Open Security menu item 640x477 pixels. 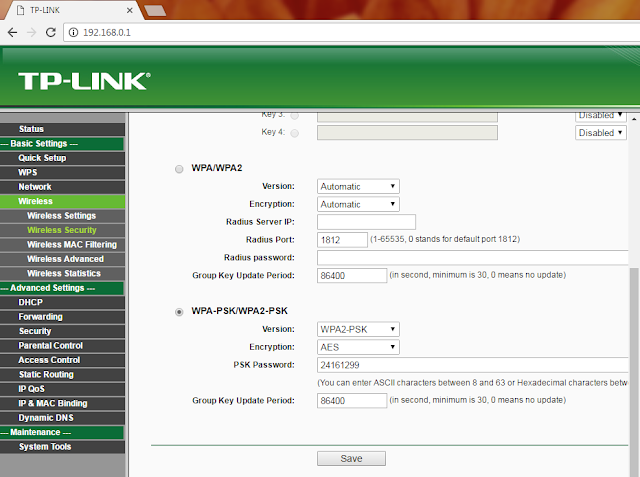click(62, 331)
